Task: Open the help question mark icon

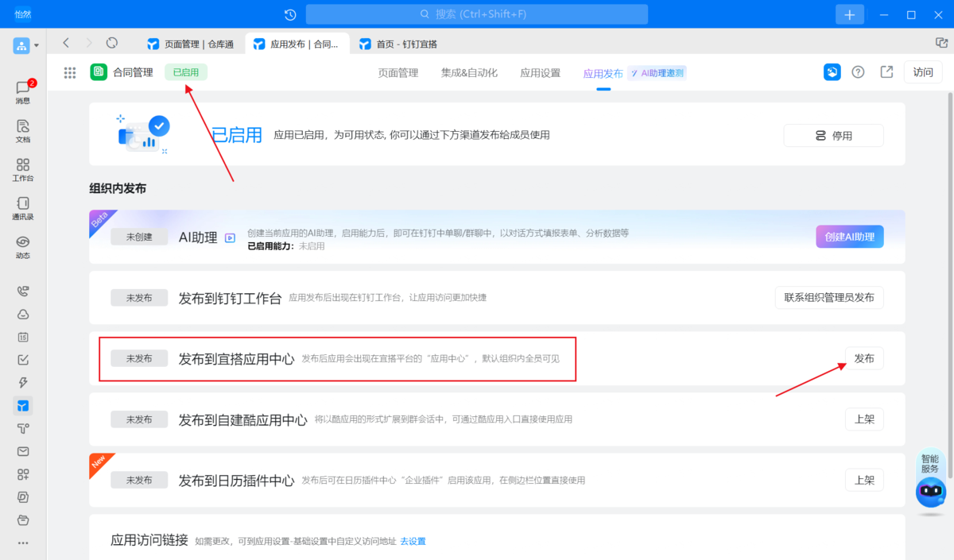Action: (x=858, y=72)
